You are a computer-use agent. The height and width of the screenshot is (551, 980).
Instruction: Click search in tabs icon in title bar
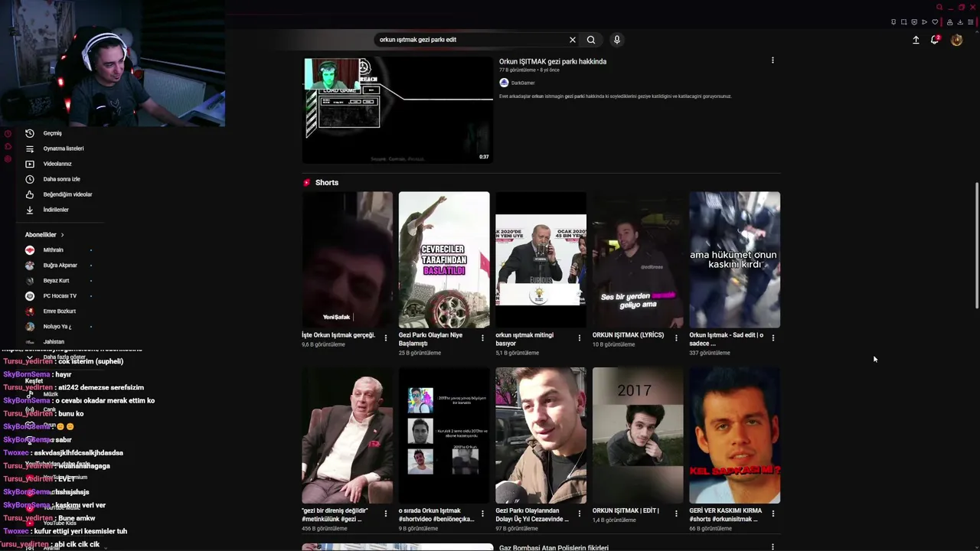(x=939, y=8)
